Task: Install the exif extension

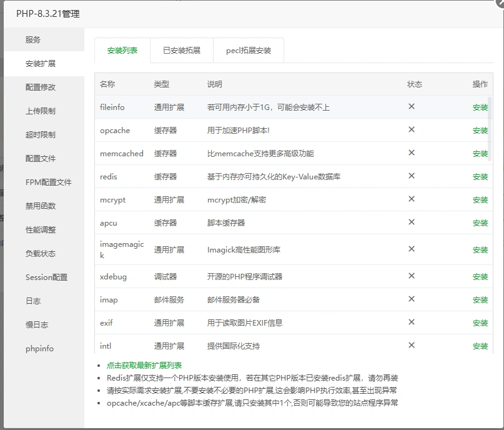Action: (480, 323)
